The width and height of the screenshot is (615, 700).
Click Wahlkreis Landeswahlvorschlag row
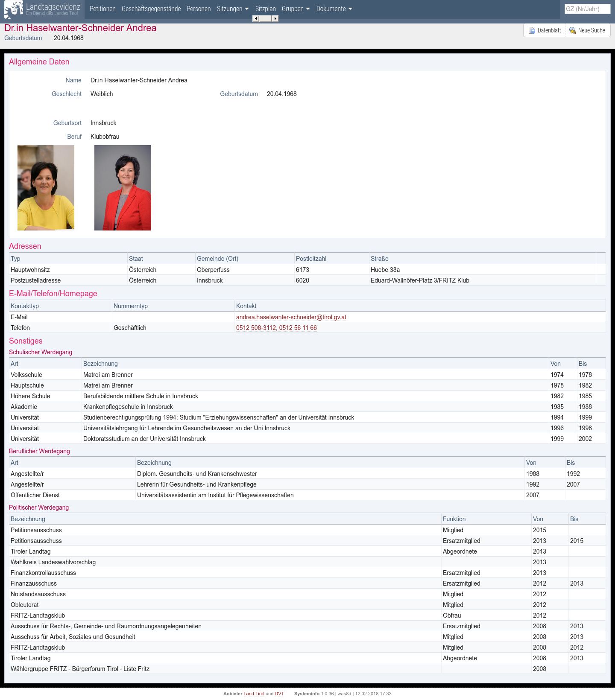coord(307,562)
